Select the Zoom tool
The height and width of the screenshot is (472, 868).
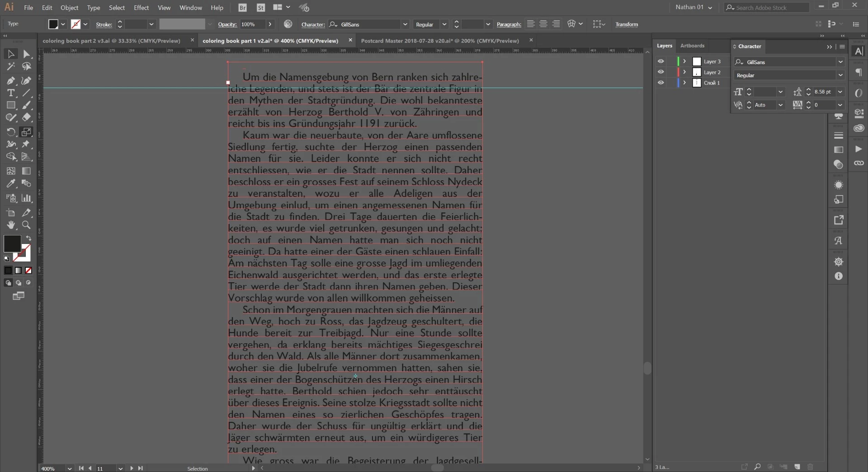(x=27, y=225)
